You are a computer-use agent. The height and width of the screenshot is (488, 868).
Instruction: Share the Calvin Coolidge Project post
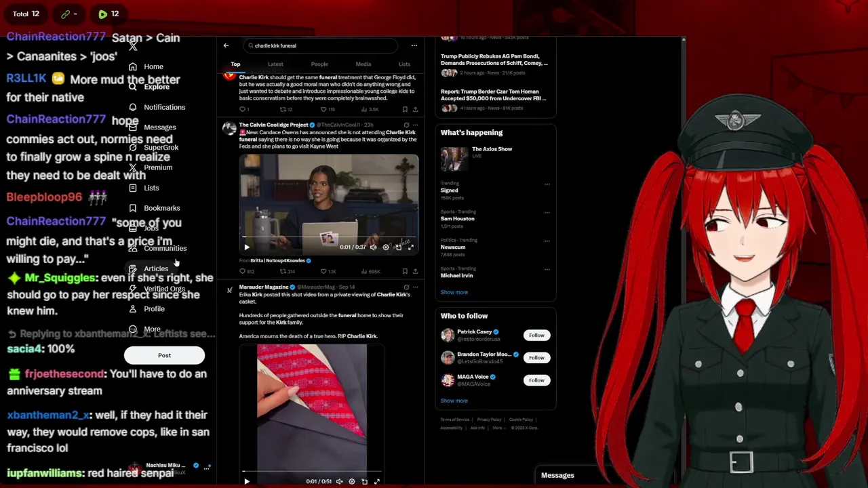point(415,271)
